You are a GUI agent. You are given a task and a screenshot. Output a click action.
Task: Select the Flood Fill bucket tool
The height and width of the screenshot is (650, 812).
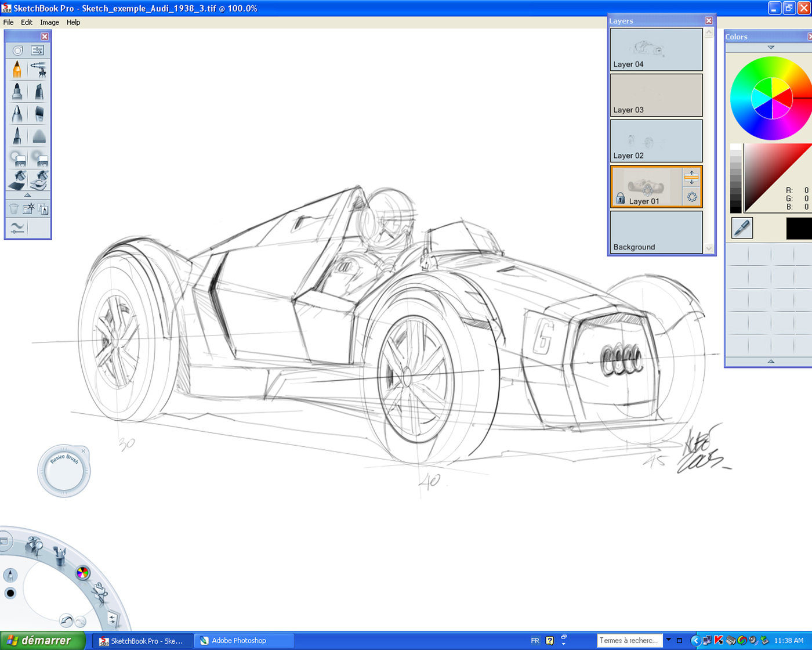click(17, 180)
